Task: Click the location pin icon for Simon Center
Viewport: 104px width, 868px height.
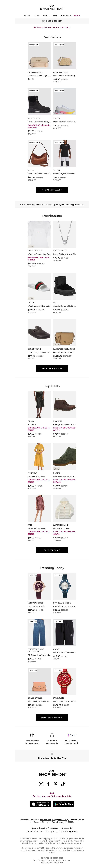Action: coord(52,753)
